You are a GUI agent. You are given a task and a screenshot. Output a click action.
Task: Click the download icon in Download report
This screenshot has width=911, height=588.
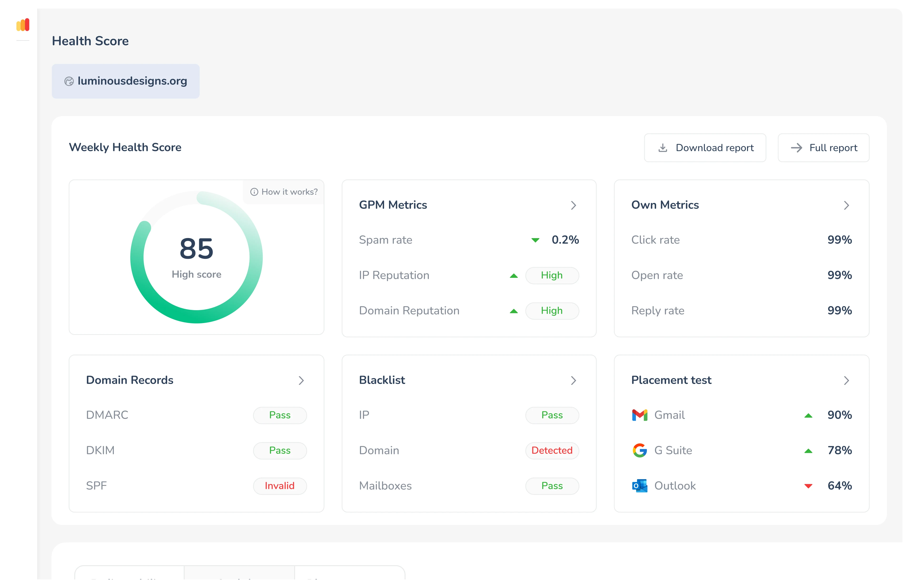663,148
